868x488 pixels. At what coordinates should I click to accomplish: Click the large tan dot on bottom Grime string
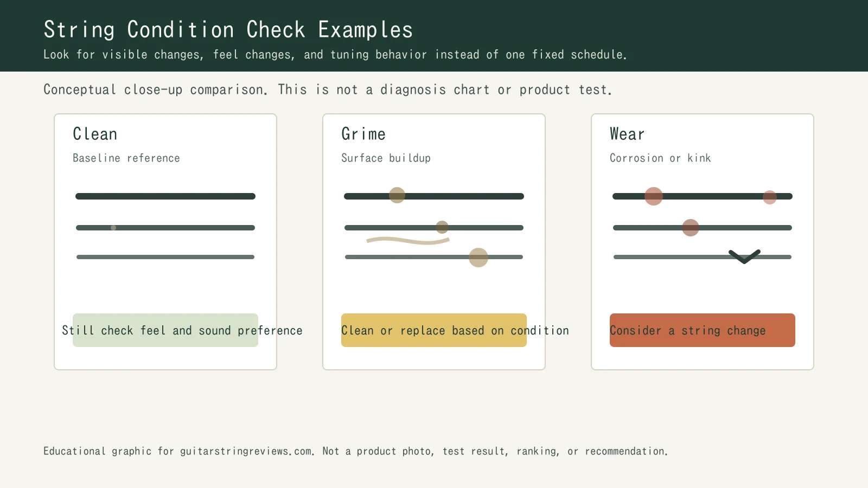click(x=478, y=258)
